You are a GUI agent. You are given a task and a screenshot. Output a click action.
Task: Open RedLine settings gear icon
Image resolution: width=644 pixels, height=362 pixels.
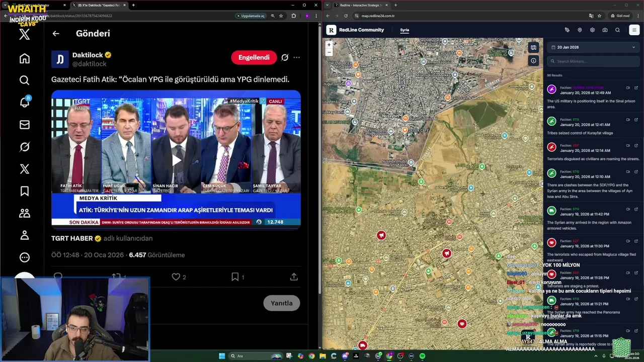point(592,30)
